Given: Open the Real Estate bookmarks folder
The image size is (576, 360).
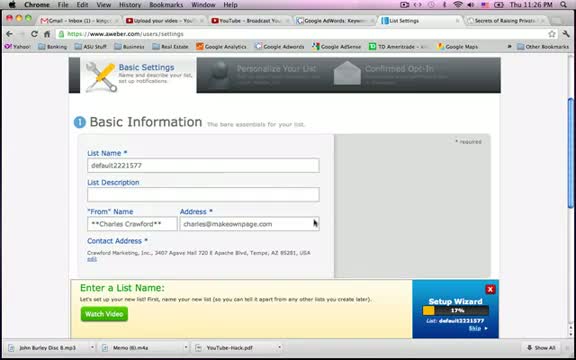Looking at the screenshot, I should (170, 47).
